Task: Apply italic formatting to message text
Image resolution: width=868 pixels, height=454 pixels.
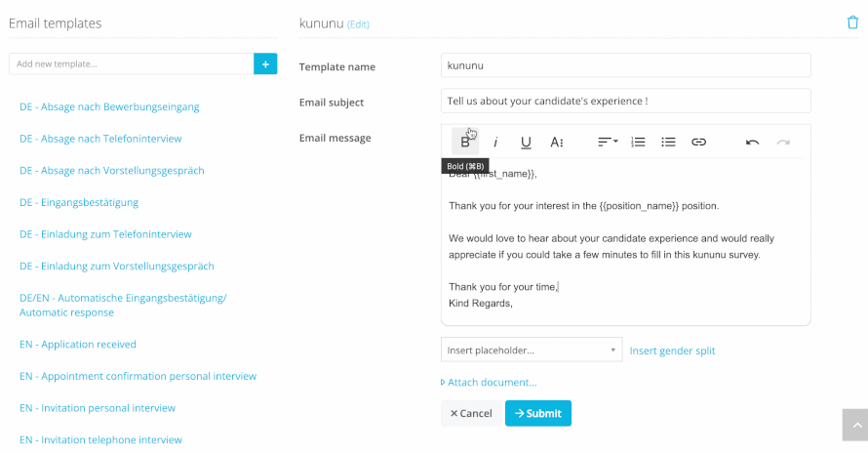Action: (495, 142)
